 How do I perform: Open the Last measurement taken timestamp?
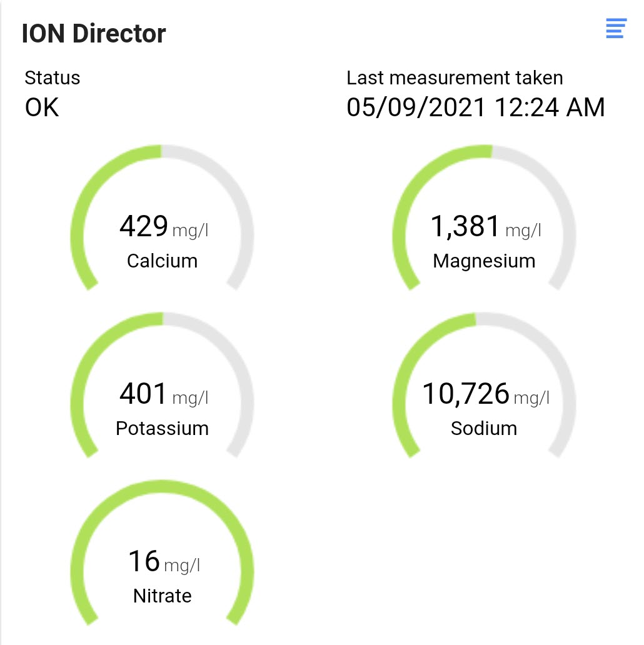[476, 107]
